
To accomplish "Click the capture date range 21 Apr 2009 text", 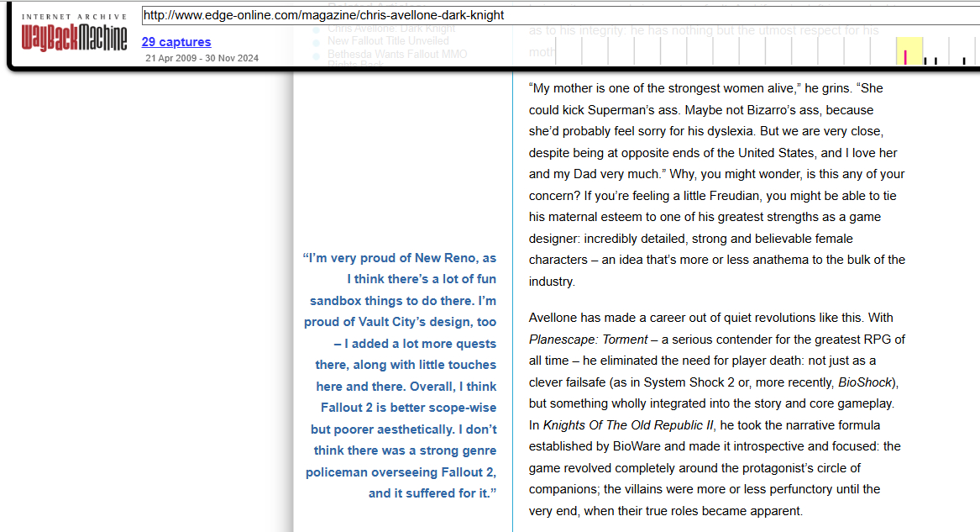I will (x=173, y=58).
